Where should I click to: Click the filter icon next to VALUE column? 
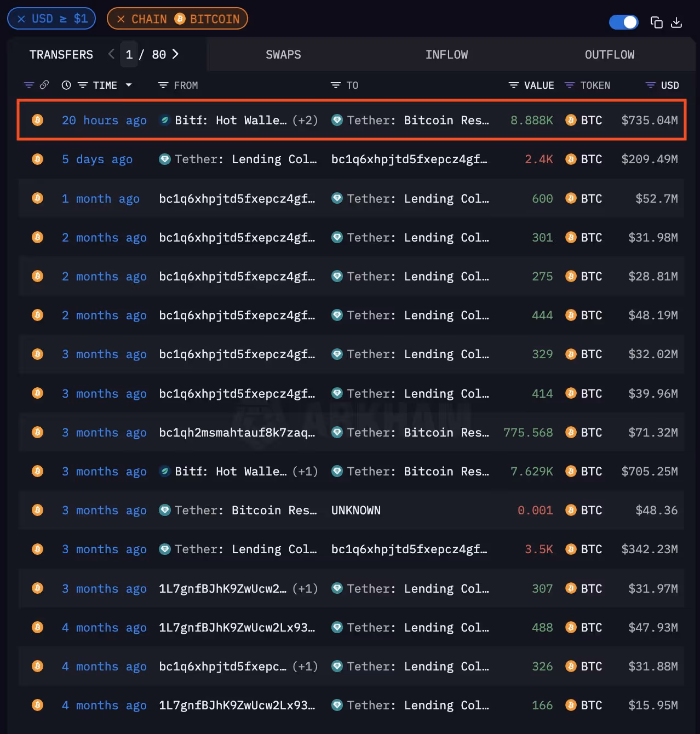pyautogui.click(x=513, y=85)
